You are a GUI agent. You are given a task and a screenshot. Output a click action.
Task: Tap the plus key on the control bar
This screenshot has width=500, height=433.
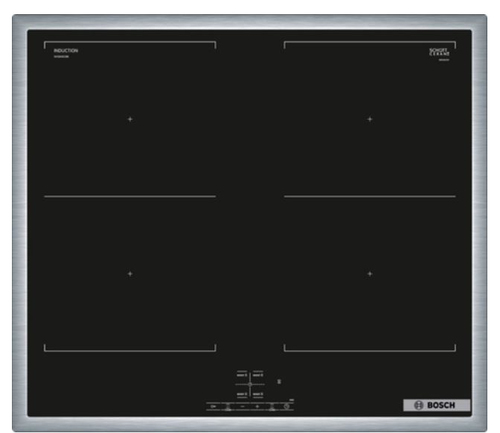coord(257,406)
